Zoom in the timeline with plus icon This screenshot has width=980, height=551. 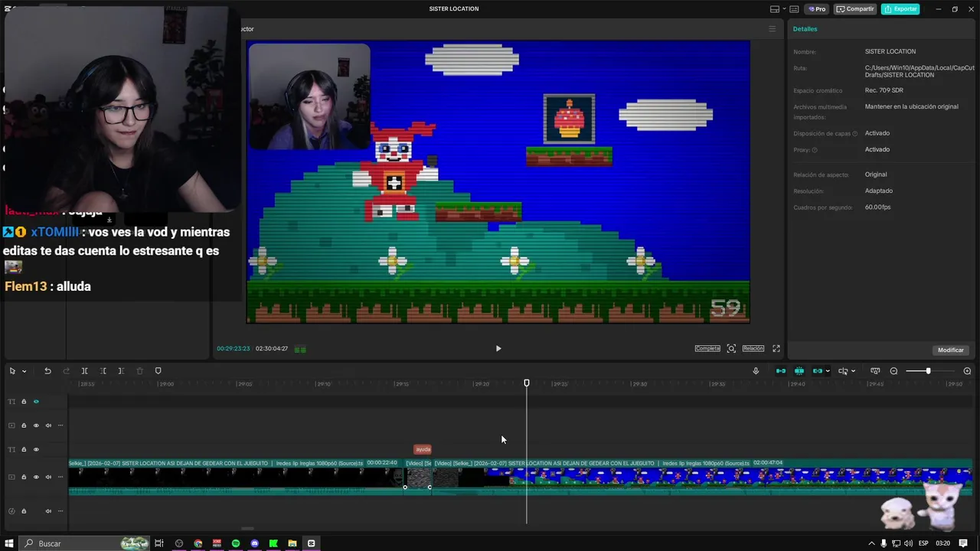pyautogui.click(x=967, y=371)
